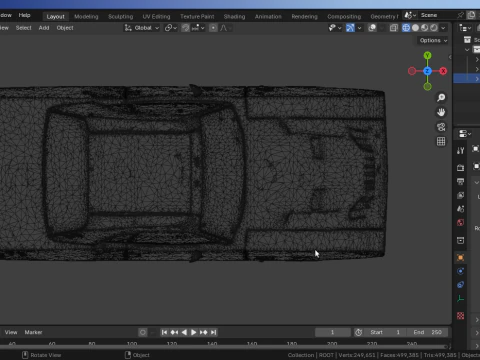Image resolution: width=480 pixels, height=360 pixels.
Task: Open the Global transform orientation dropdown
Action: (142, 28)
